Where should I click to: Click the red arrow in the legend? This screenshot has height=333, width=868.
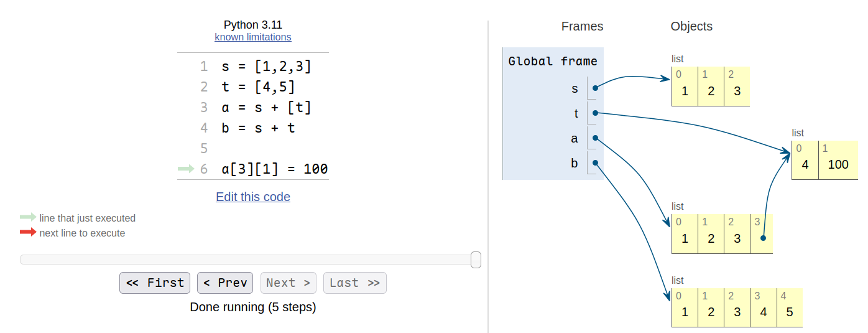28,232
